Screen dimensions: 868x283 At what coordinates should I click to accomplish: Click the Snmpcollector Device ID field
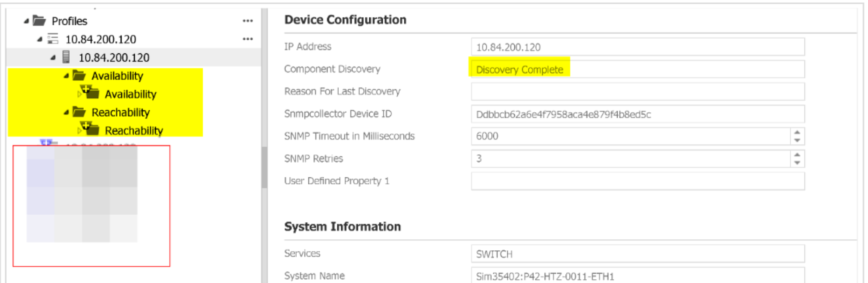(637, 114)
